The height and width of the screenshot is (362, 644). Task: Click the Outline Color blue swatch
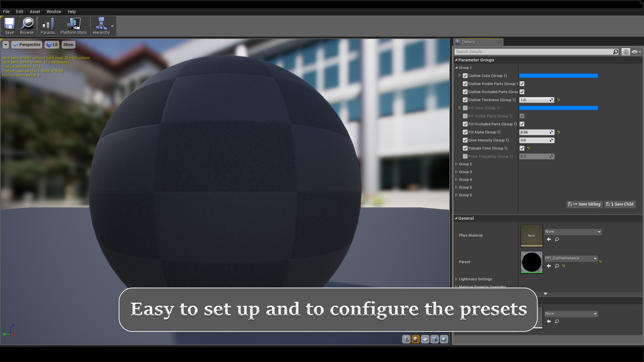pos(558,76)
